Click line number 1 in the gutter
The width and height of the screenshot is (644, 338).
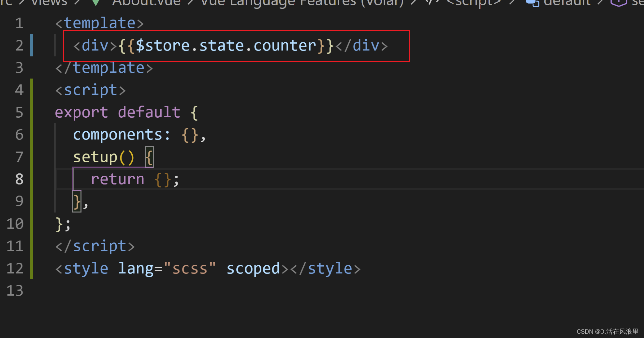19,23
